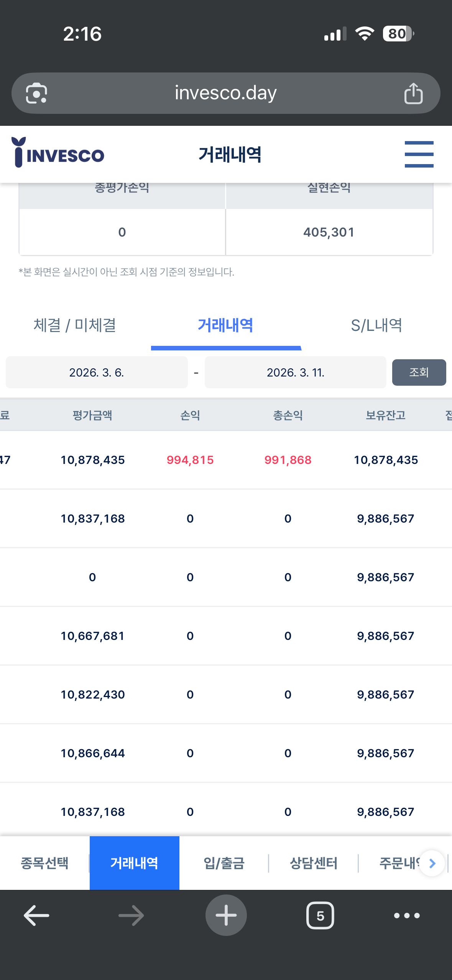The width and height of the screenshot is (452, 980).
Task: Open 입/출금 in bottom navigation
Action: coord(224,863)
